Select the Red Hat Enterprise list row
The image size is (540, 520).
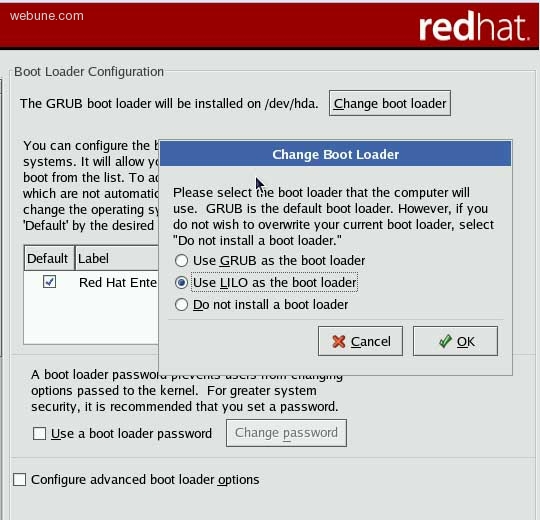91,282
